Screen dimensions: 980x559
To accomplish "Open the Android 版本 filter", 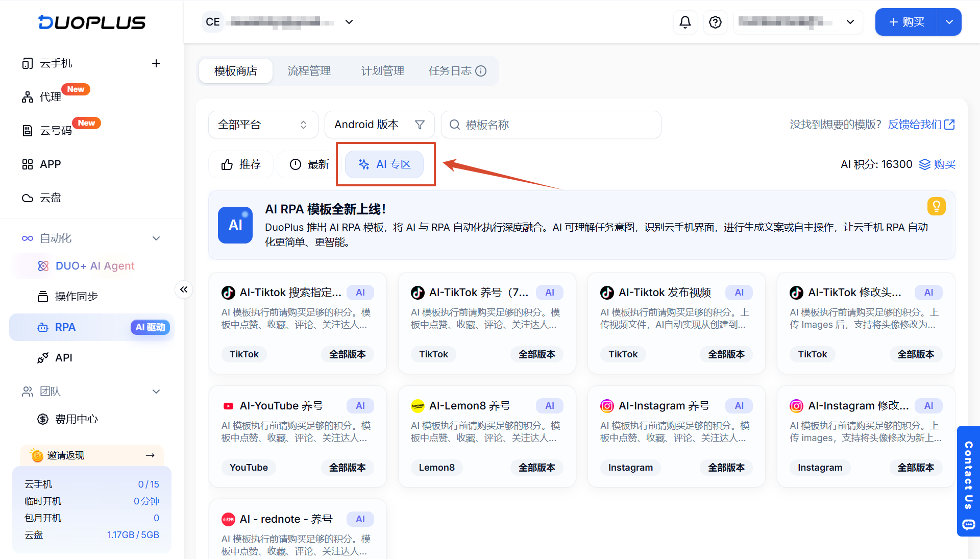I will [380, 125].
